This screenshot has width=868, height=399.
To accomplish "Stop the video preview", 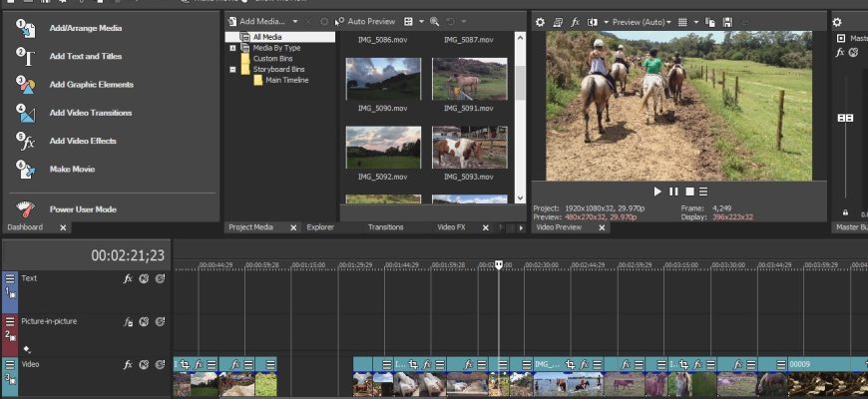I will [x=689, y=192].
